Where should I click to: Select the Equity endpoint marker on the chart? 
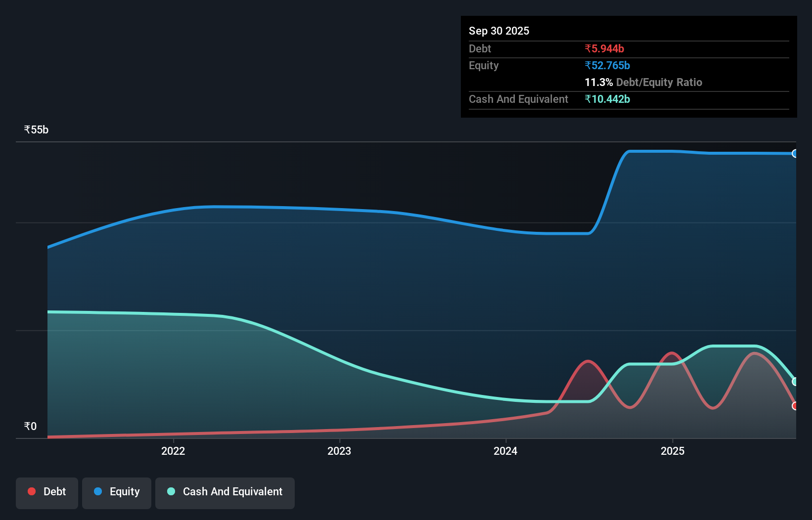tap(795, 153)
